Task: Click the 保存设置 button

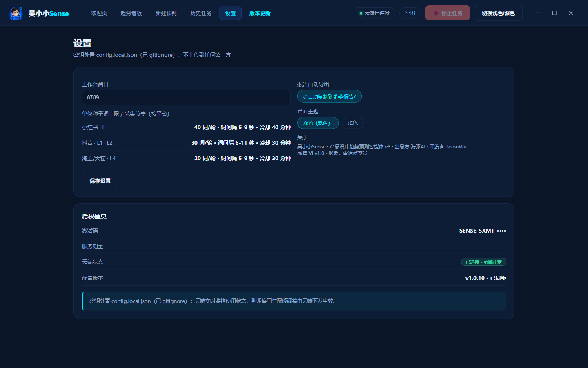Action: coord(100,181)
